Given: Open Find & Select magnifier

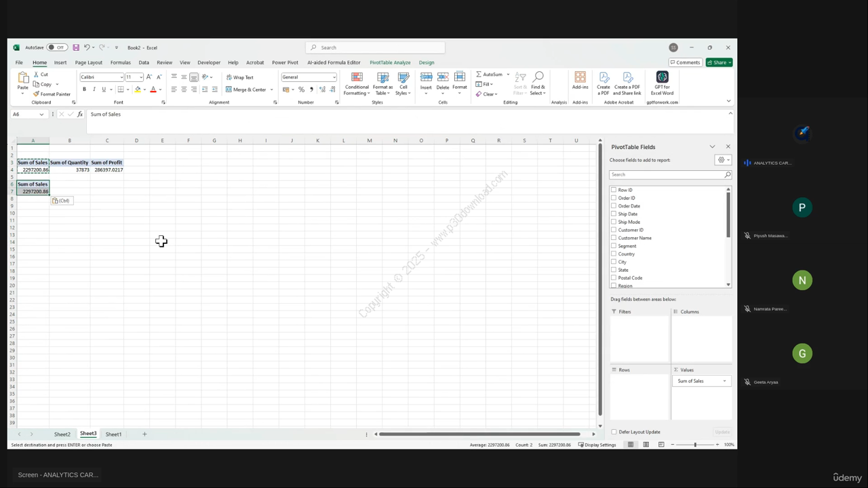Looking at the screenshot, I should pyautogui.click(x=538, y=84).
